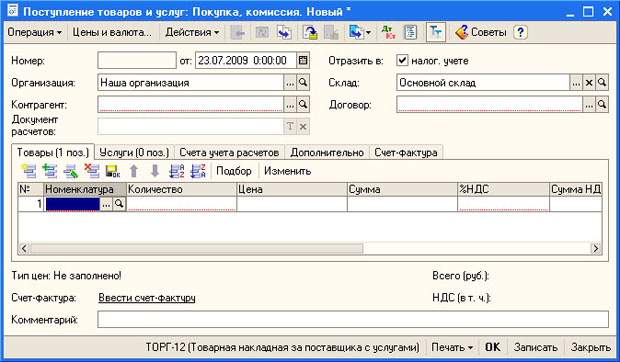Viewport: 620px width, 362px height.
Task: Click ellipsis select button for Контрагент
Action: (290, 105)
